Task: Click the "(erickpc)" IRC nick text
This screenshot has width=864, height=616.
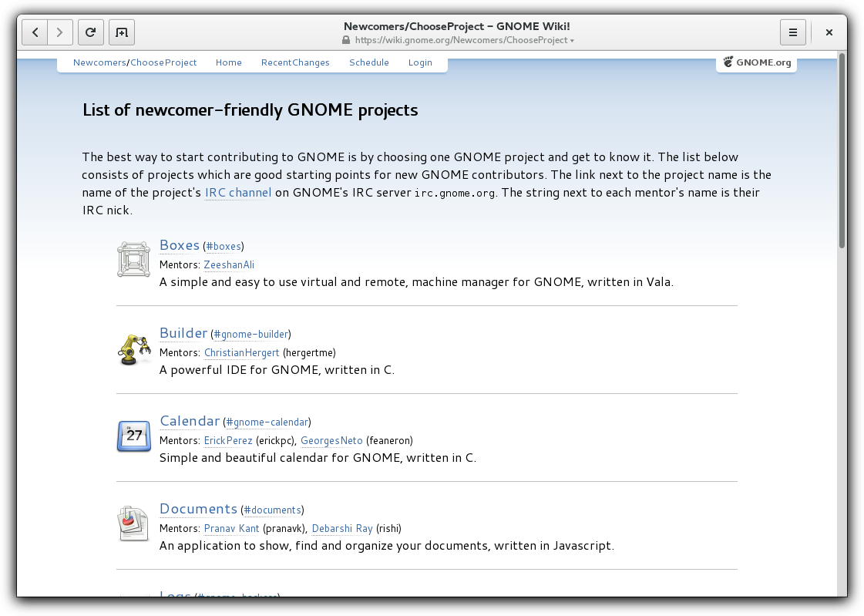Action: (x=276, y=441)
